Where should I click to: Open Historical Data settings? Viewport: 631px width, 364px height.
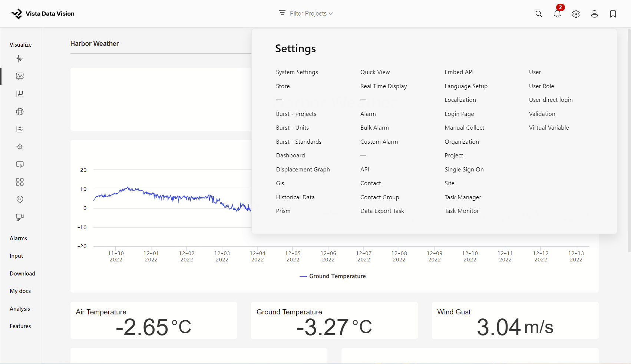coord(295,197)
